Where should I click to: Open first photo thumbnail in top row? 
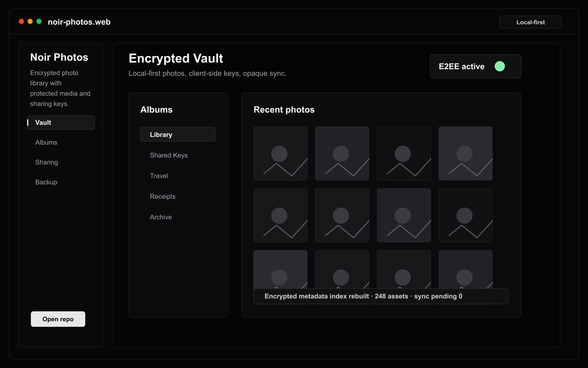pyautogui.click(x=280, y=153)
